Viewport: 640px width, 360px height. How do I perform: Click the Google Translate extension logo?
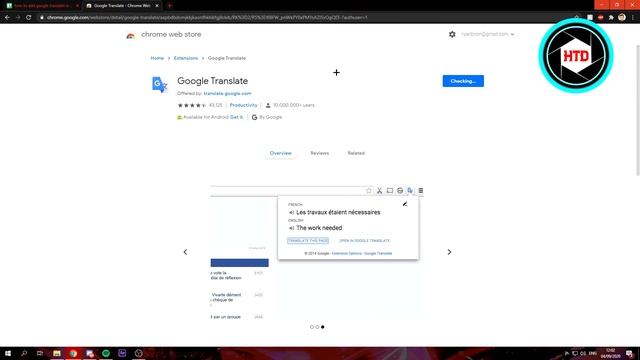(x=160, y=84)
